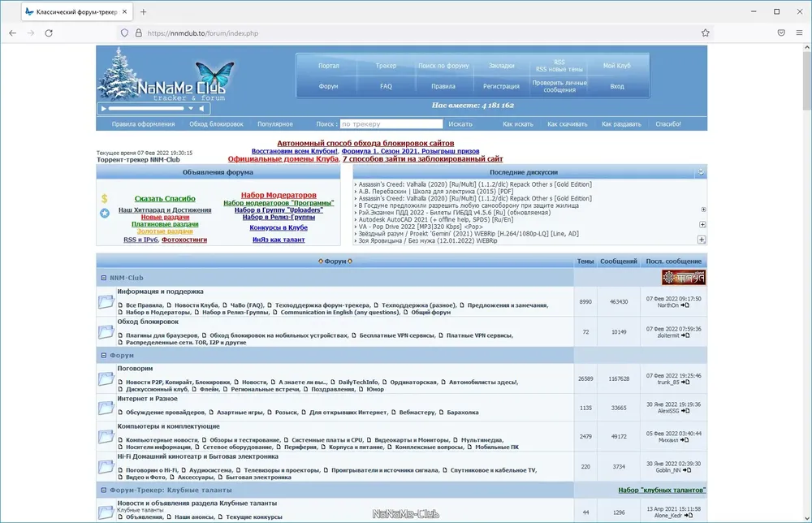The height and width of the screenshot is (523, 812).
Task: Click the yellow dollar sign icon
Action: [x=105, y=198]
